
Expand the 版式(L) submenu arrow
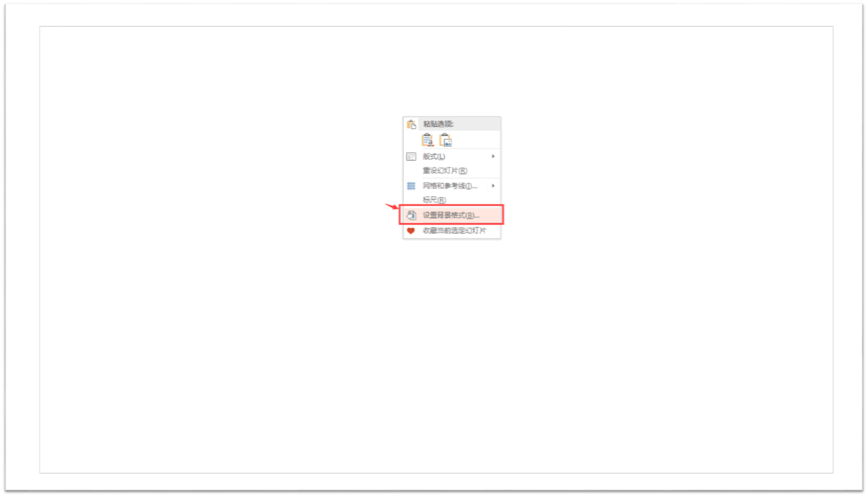(x=494, y=156)
